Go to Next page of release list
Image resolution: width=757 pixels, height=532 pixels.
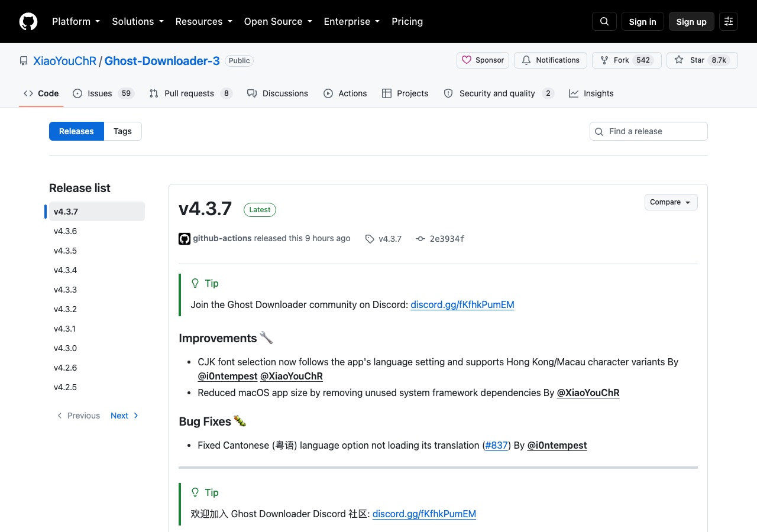coord(124,416)
